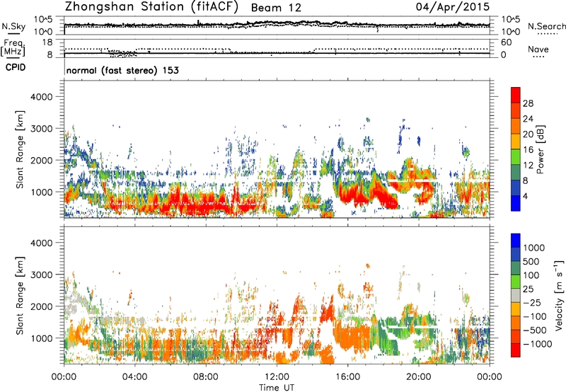Click the 'Freq. [MHz]' axis label
This screenshot has height=392, width=566.
[x=13, y=47]
